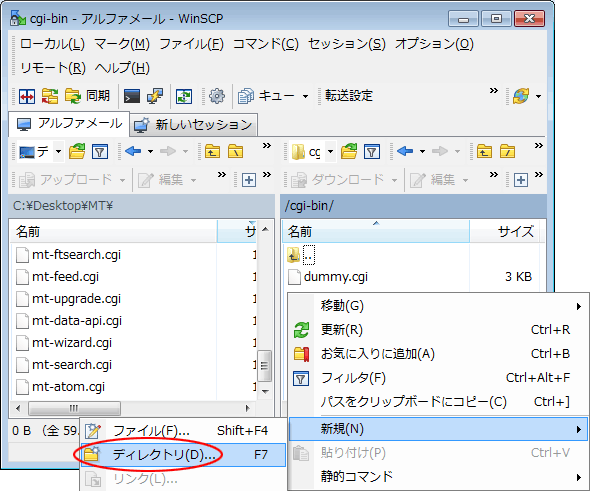590x491 pixels.
Task: Expand remote navigation toolbar overflow chevron
Action: (539, 146)
